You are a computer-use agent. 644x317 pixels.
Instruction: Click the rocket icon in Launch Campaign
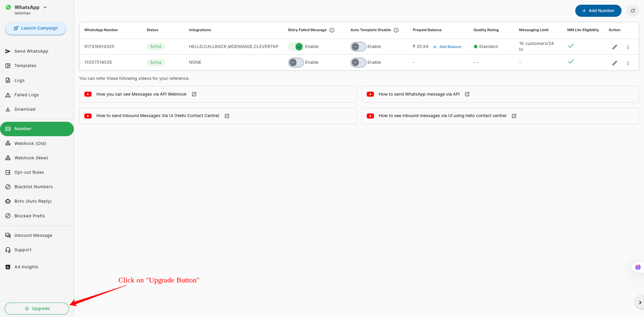click(x=16, y=28)
